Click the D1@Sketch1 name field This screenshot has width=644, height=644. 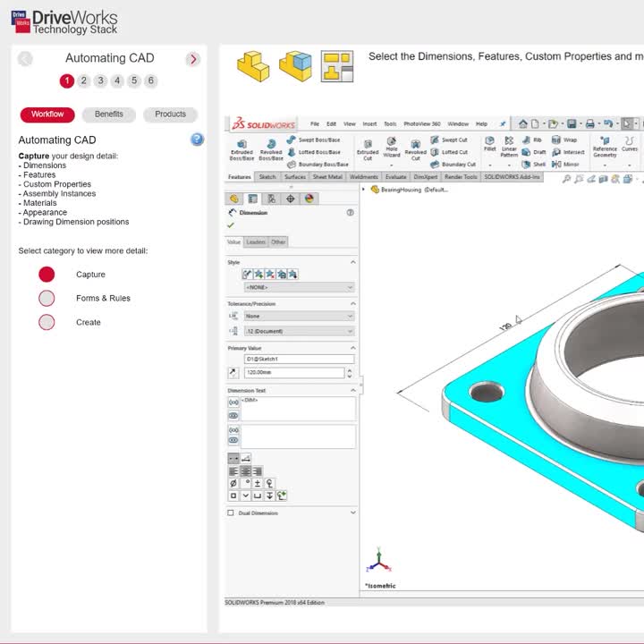click(x=299, y=359)
